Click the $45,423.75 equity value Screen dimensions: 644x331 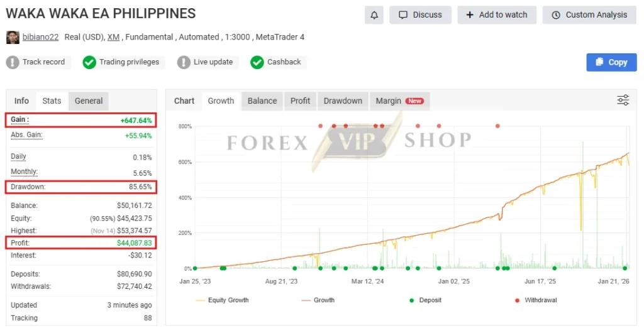135,219
